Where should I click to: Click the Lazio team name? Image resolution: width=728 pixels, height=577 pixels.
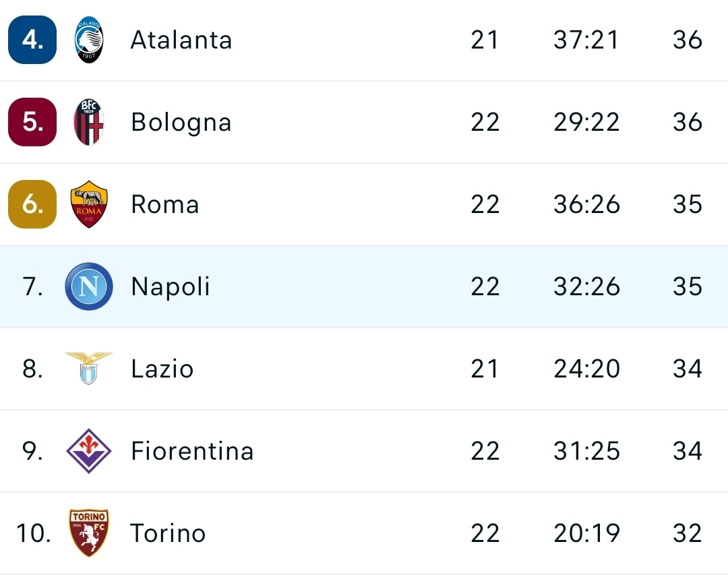coord(162,369)
